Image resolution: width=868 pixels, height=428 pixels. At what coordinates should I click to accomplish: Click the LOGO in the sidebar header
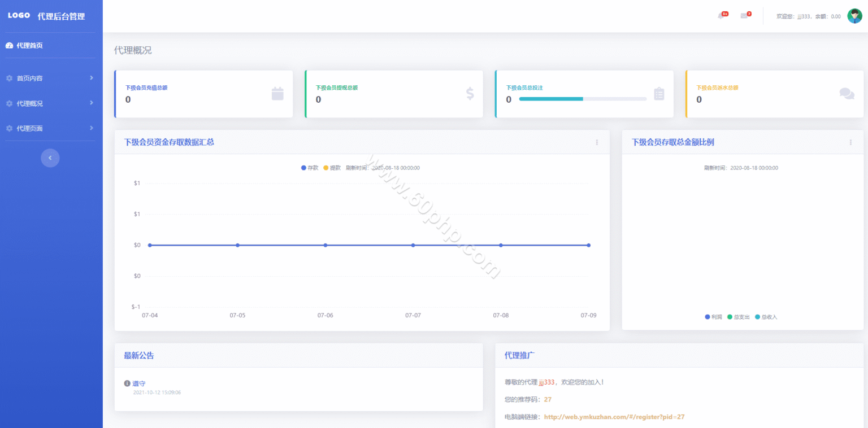19,16
